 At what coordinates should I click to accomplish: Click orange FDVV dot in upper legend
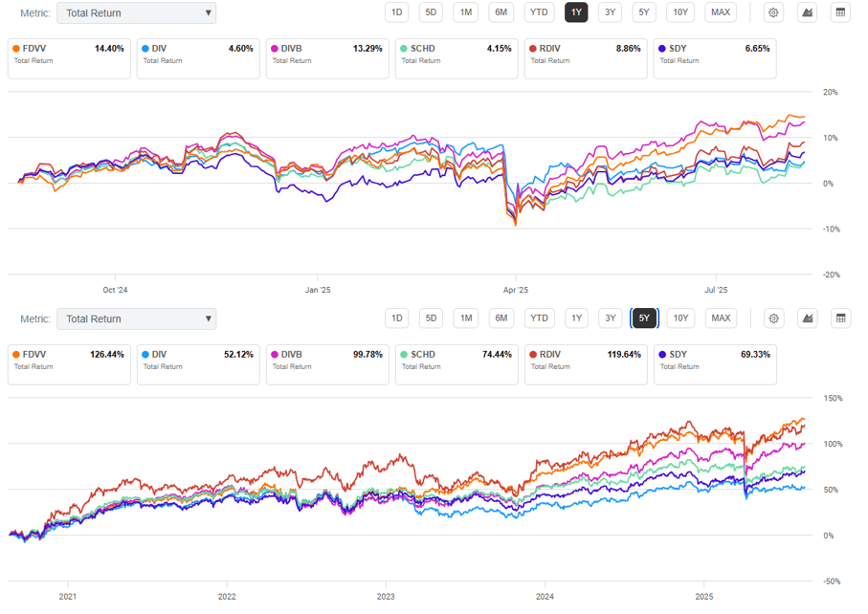pyautogui.click(x=16, y=48)
